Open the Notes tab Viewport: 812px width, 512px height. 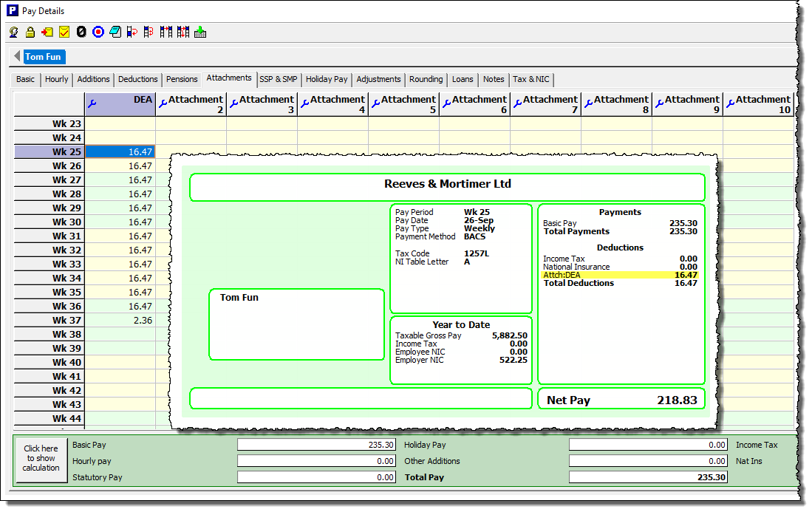[x=494, y=79]
